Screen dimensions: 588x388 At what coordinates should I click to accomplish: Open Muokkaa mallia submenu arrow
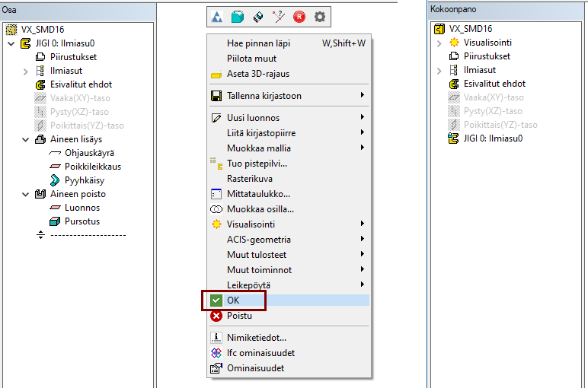[363, 148]
